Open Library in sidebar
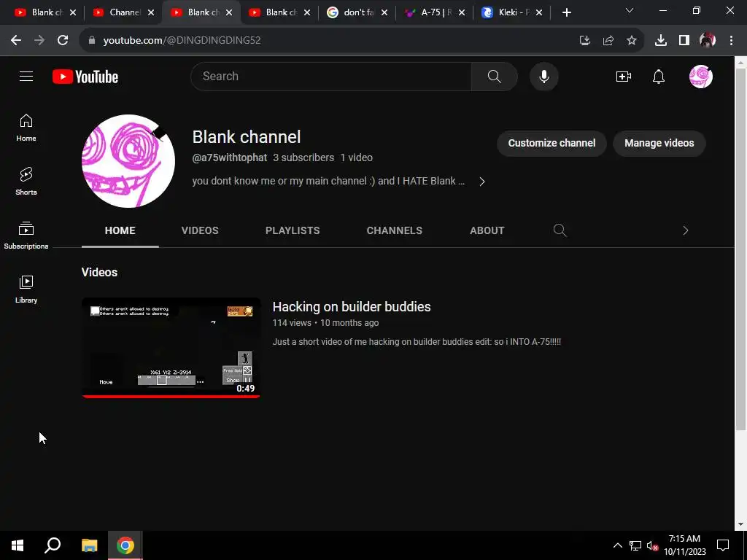The height and width of the screenshot is (560, 747). click(x=26, y=289)
